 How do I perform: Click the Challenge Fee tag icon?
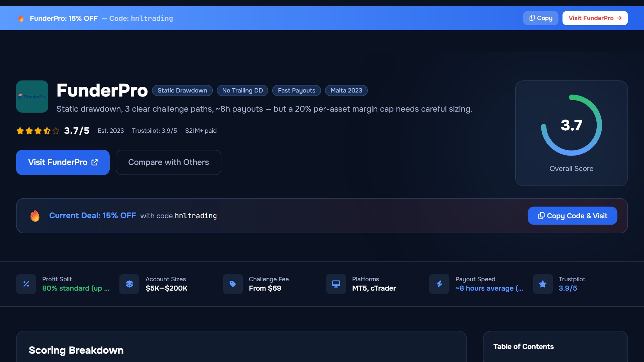click(x=233, y=284)
